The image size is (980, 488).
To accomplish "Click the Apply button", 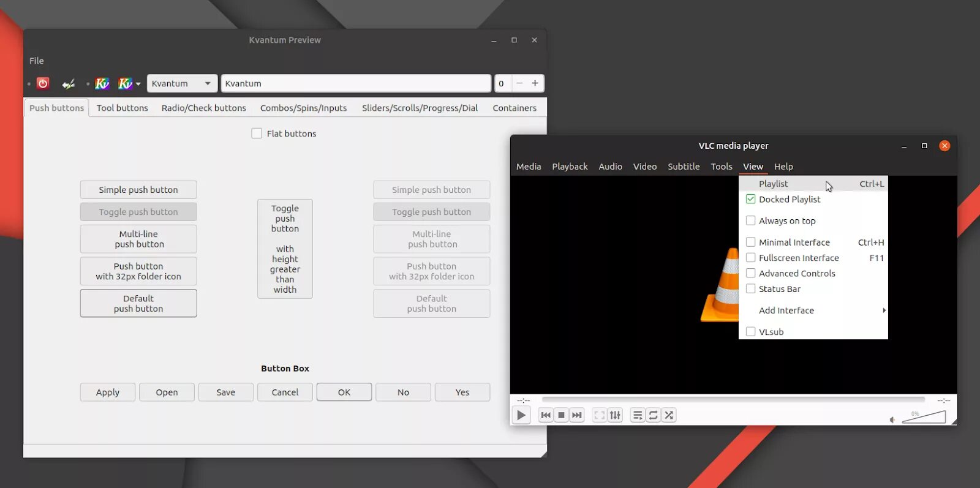I will pyautogui.click(x=108, y=392).
